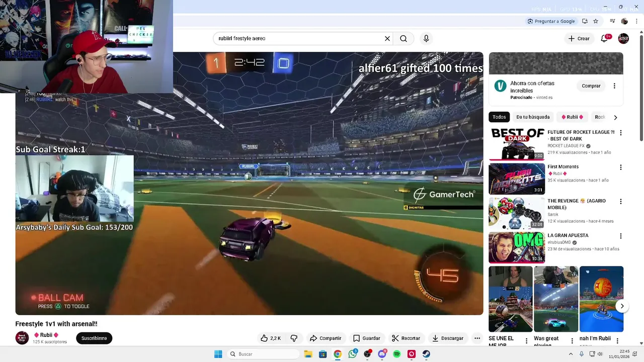
Task: Show next Shorts with the arrow
Action: point(622,306)
